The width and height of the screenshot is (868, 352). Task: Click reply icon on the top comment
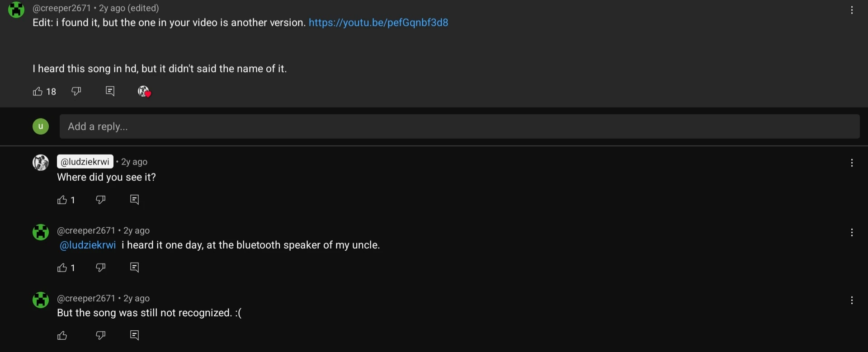point(110,92)
